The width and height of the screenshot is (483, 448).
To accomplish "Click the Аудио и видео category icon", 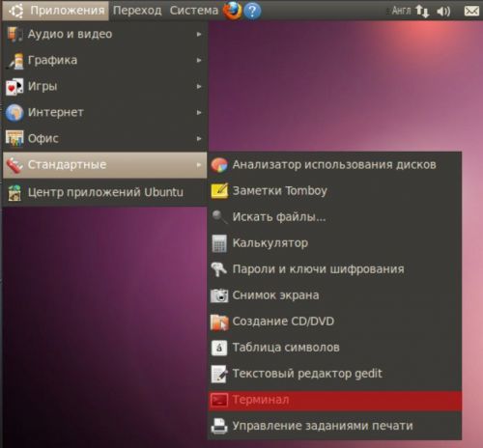I will (14, 34).
